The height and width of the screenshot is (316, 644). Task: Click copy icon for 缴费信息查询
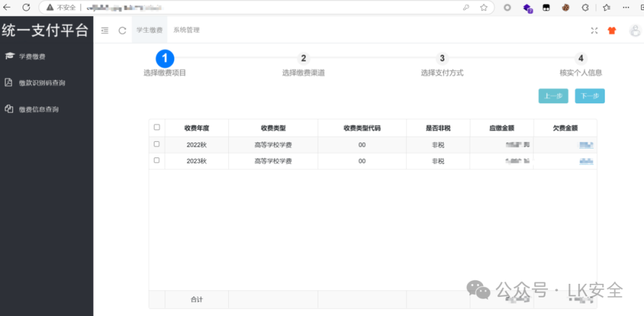click(8, 109)
